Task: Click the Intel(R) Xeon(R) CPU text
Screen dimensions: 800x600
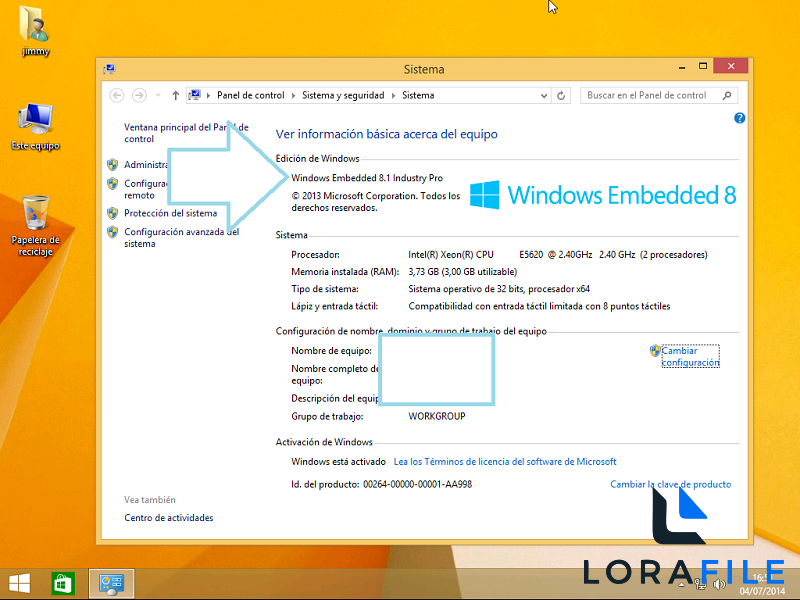Action: point(451,255)
